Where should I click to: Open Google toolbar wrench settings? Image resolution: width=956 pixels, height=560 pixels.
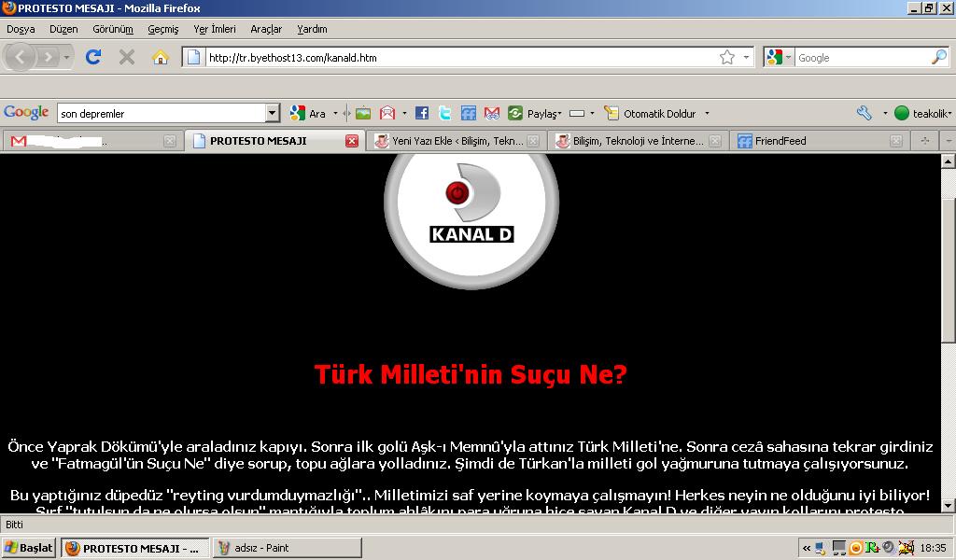pyautogui.click(x=864, y=113)
